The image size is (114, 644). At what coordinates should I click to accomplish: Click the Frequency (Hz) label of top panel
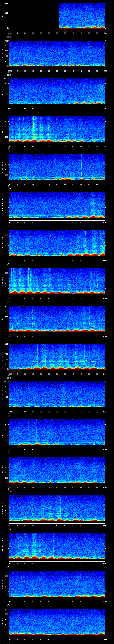(x=3, y=16)
